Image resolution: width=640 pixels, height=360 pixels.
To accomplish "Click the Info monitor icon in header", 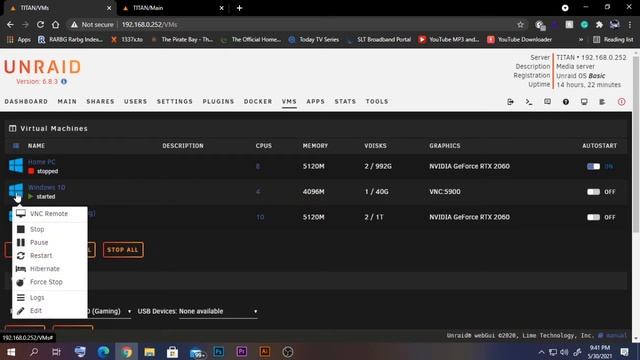I will pyautogui.click(x=584, y=102).
